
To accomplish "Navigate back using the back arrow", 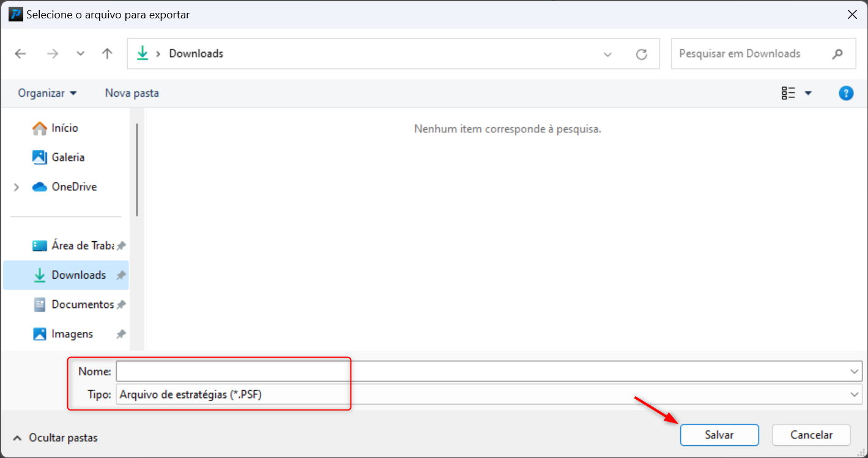I will click(x=20, y=54).
